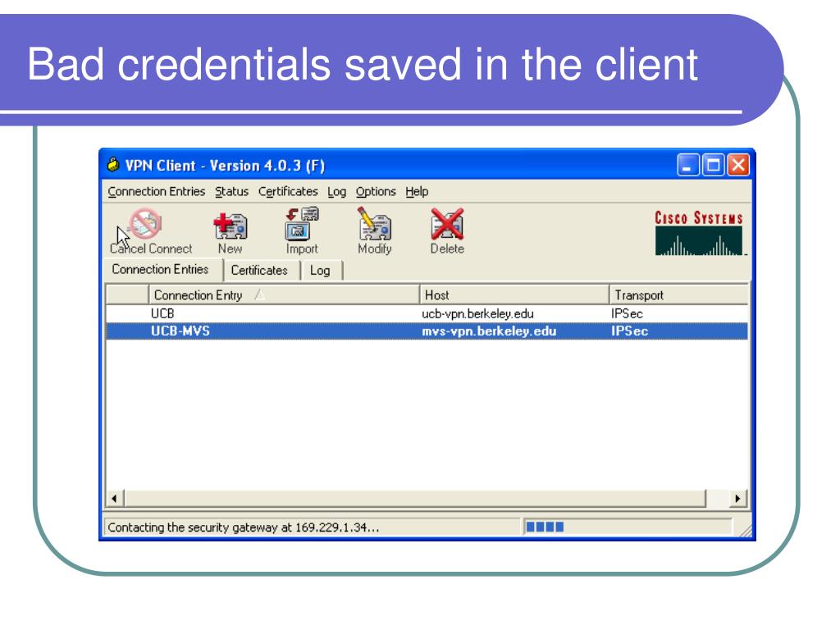Screen dimensions: 840x630
Task: Click the Modify toolbar icon
Action: point(374,223)
